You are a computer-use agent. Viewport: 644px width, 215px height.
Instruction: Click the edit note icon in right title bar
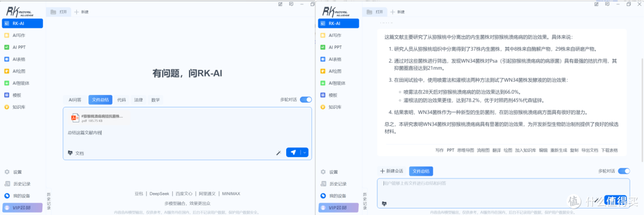(596, 4)
